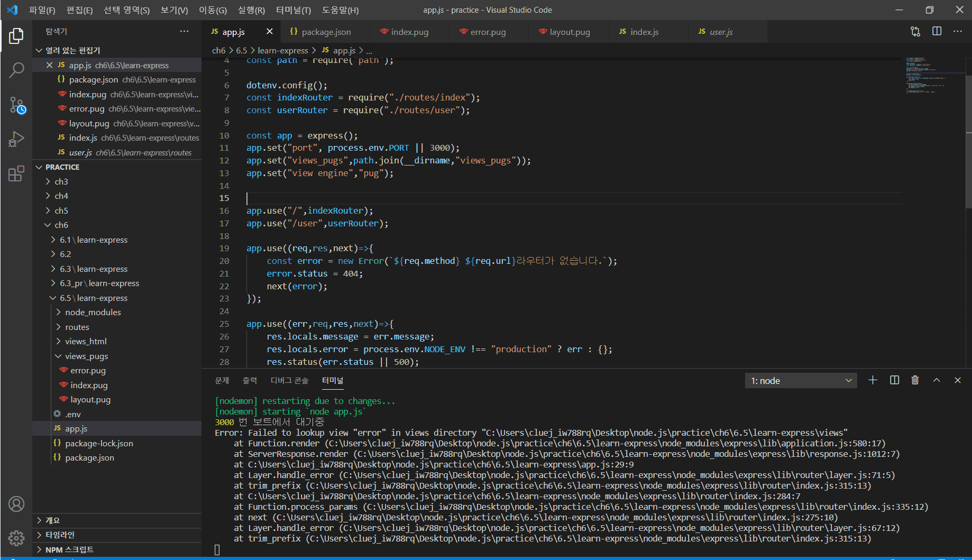Switch to the 디버그 콘솔 panel tab
The height and width of the screenshot is (560, 972).
click(x=289, y=380)
